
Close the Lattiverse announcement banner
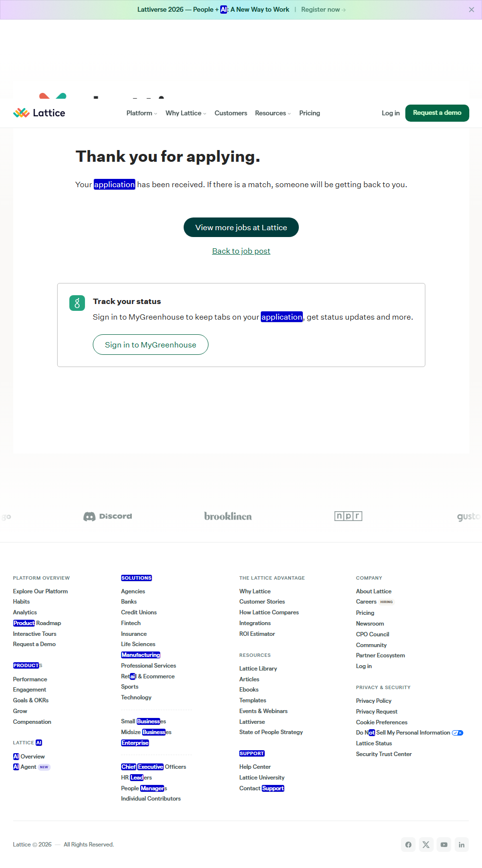471,10
